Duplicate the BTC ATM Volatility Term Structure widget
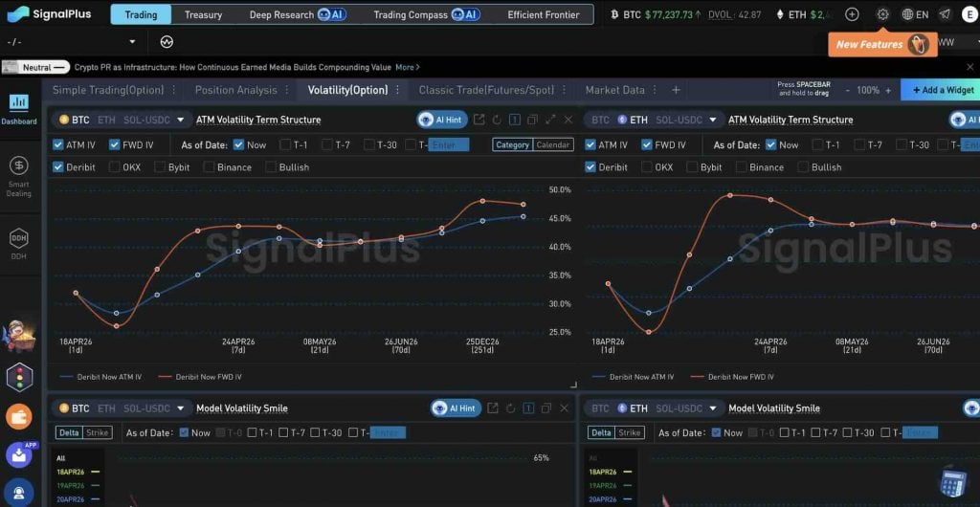 [x=532, y=120]
